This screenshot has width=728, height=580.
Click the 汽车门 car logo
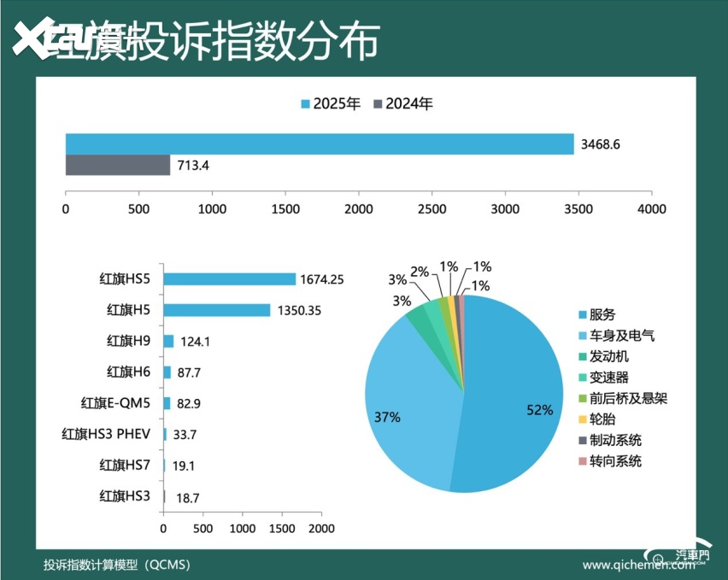coord(691,556)
